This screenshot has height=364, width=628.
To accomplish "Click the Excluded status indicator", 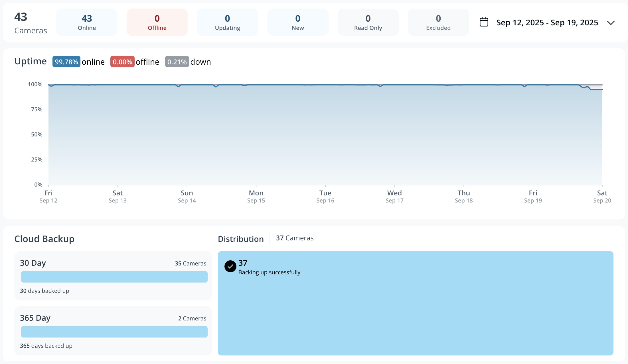I will tap(438, 22).
